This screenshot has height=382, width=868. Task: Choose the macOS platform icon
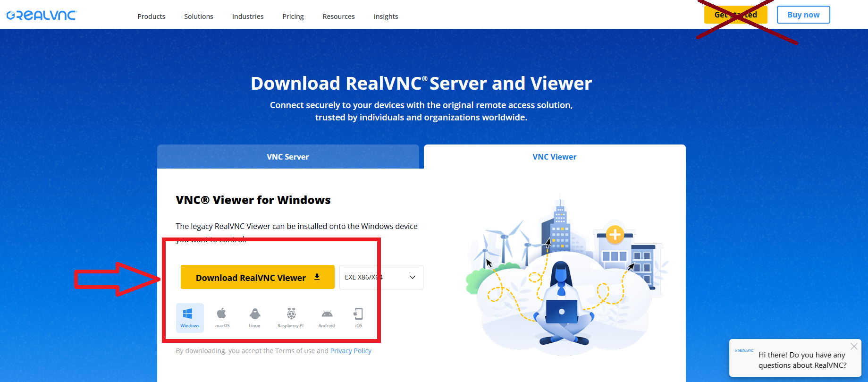222,318
